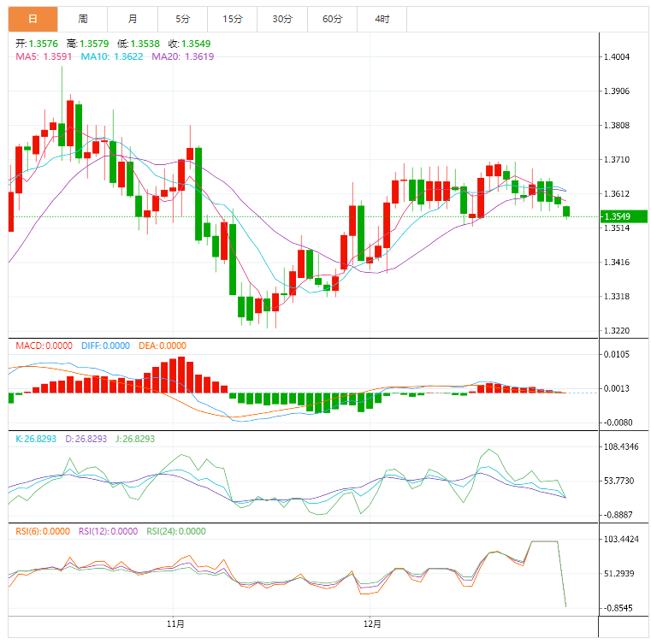Screen dimensions: 651x644
Task: Click the 108.4346 KDJ axis label
Action: (621, 447)
